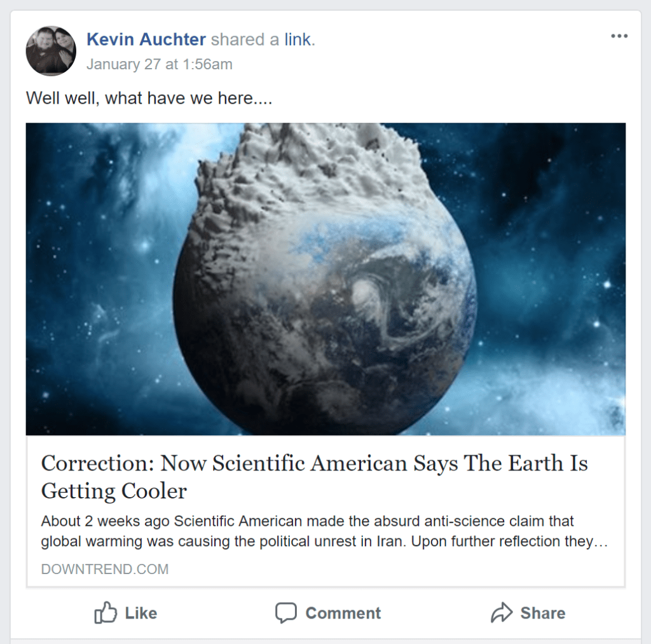Screen dimensions: 651x644
Task: Click the Share arrow icon
Action: (x=502, y=613)
